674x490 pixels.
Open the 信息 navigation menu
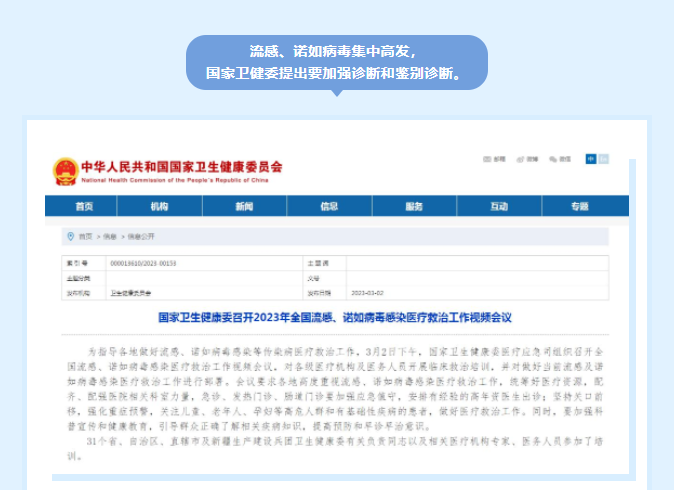pyautogui.click(x=329, y=206)
